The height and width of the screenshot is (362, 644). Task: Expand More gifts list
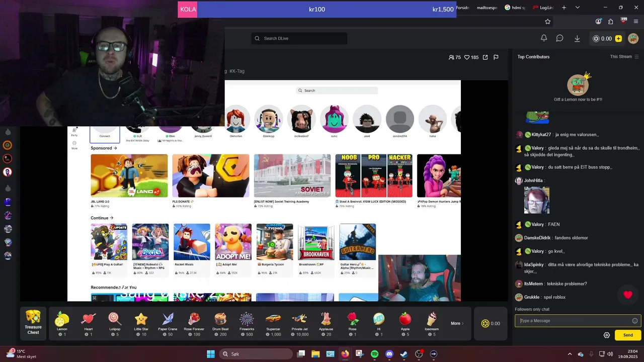point(457,323)
